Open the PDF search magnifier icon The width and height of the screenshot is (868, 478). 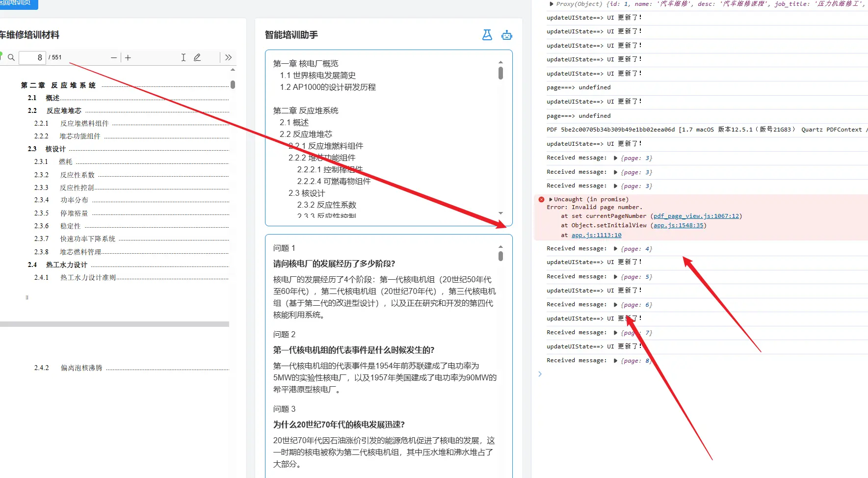(11, 57)
